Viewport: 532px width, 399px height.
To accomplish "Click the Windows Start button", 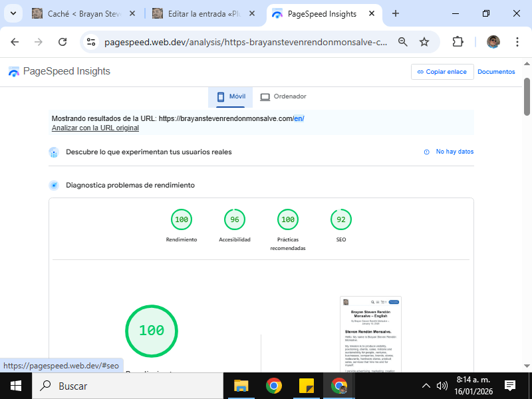I will (x=15, y=386).
